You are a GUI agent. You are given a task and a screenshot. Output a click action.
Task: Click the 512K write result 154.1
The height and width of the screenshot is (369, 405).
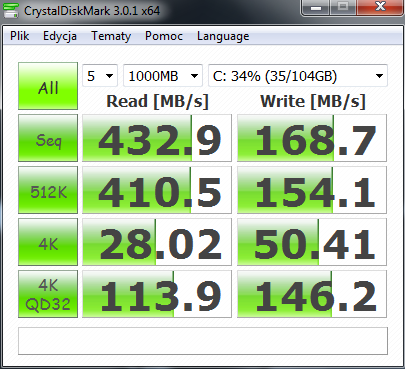[312, 190]
